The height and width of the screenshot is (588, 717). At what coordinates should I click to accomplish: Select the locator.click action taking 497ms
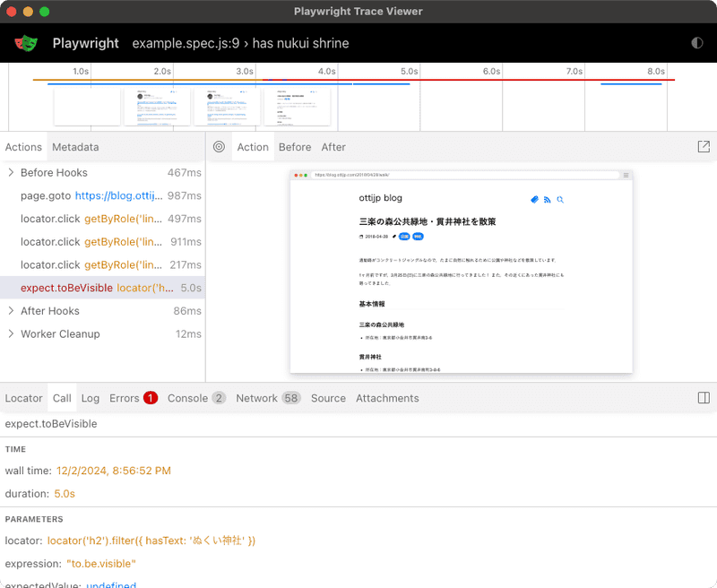pos(102,219)
